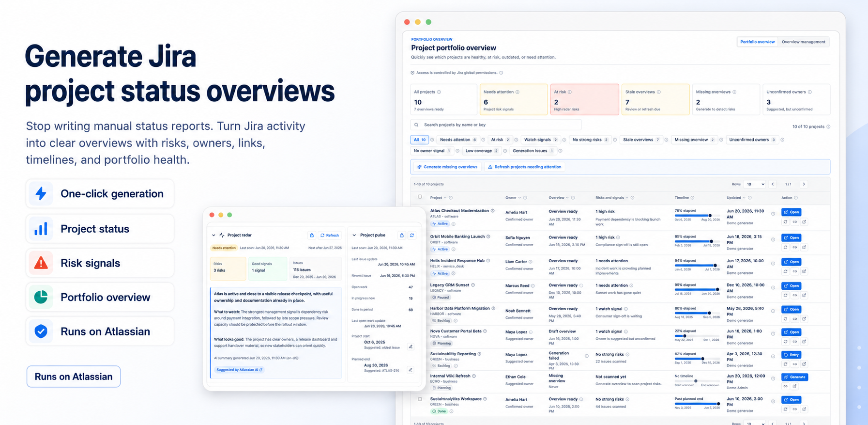Viewport: 868px width, 425px height.
Task: Toggle the No strong risks filter chip
Action: click(590, 140)
